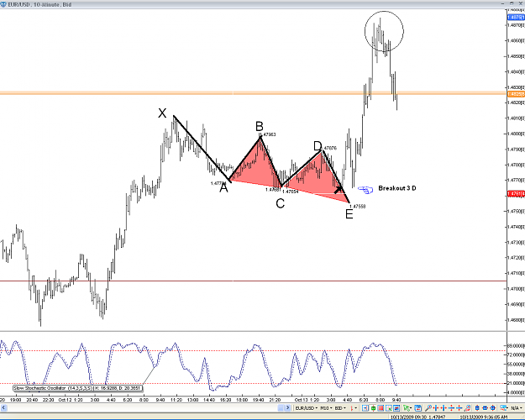Click the EUR/USD chart window title icon
Screen dimensions: 525x420
3,4
